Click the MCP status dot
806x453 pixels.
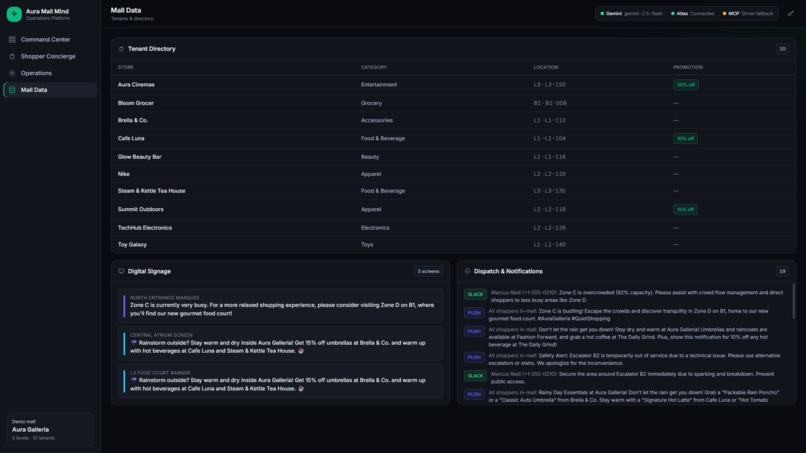[x=724, y=14]
